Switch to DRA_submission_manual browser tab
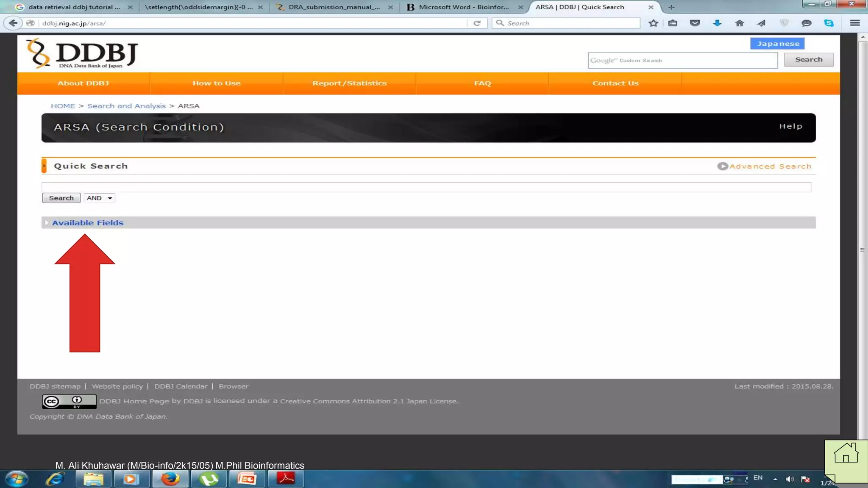The height and width of the screenshot is (488, 868). (x=334, y=7)
